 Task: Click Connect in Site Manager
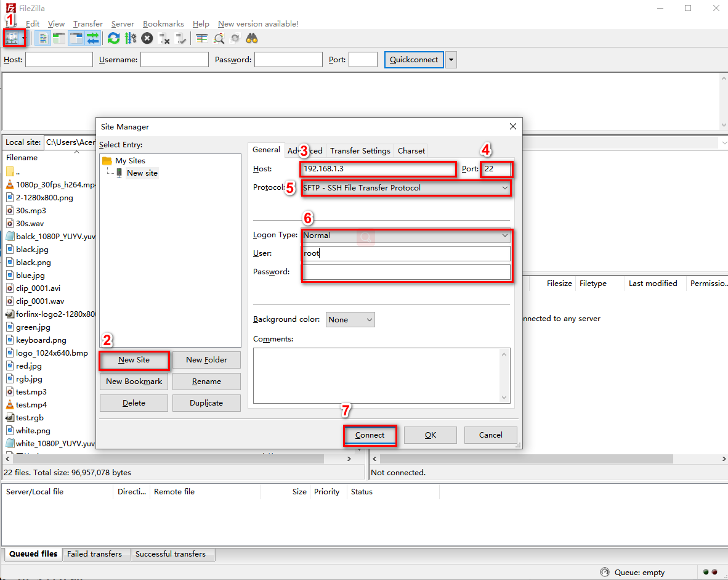tap(370, 435)
